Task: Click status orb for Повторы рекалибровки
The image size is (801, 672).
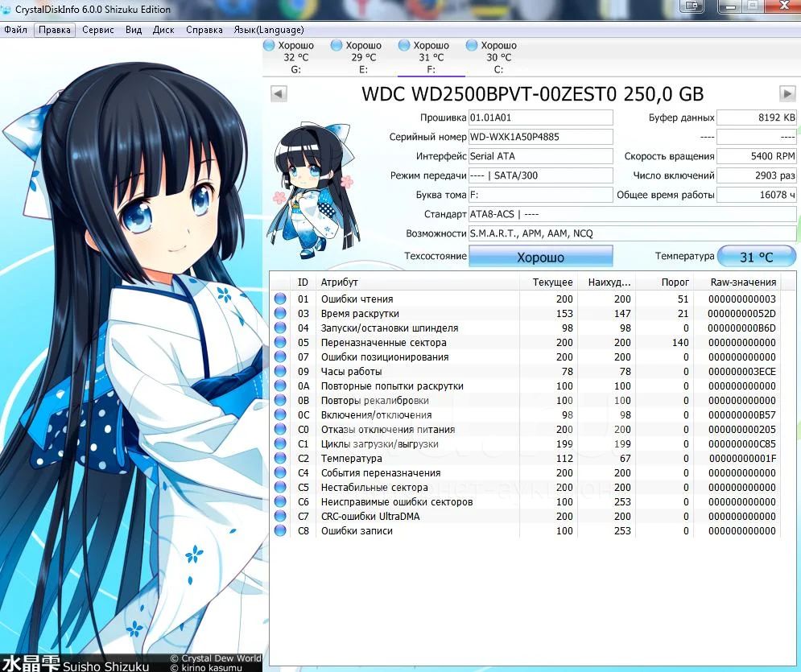Action: coord(280,400)
